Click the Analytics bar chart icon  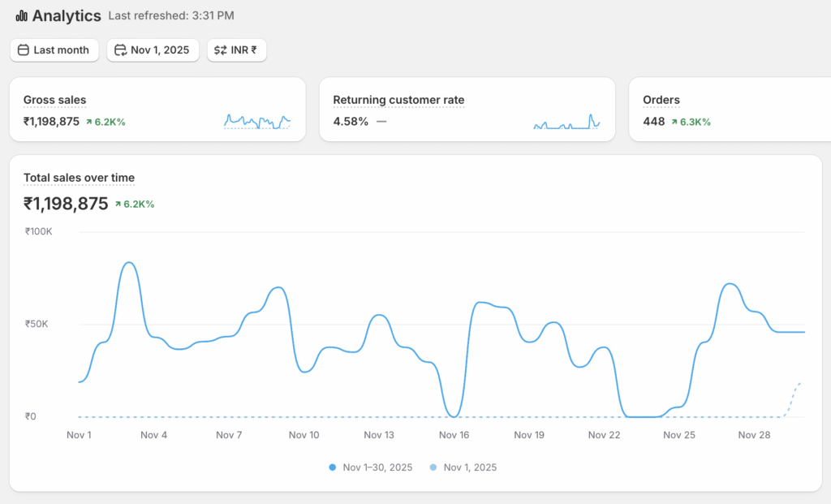pos(20,15)
